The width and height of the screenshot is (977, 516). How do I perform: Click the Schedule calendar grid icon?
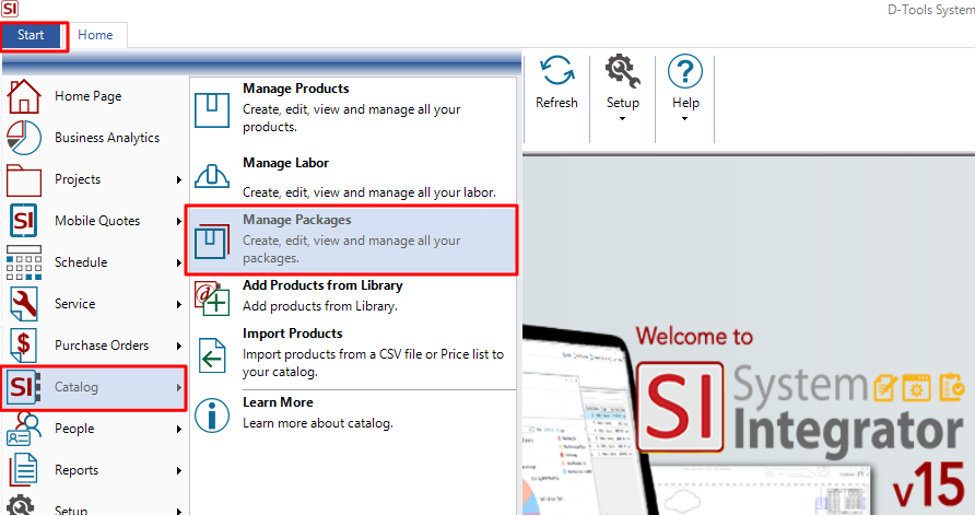tap(24, 262)
